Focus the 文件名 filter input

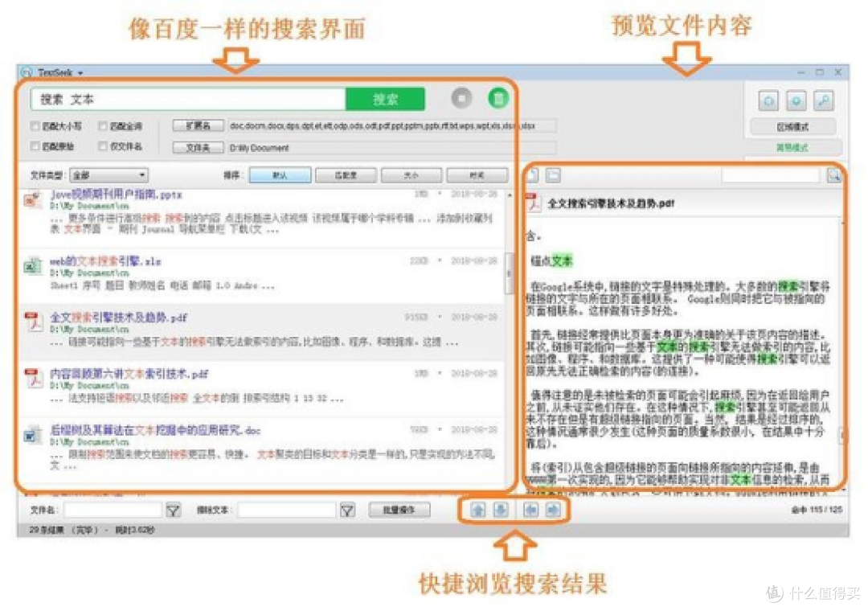click(113, 510)
